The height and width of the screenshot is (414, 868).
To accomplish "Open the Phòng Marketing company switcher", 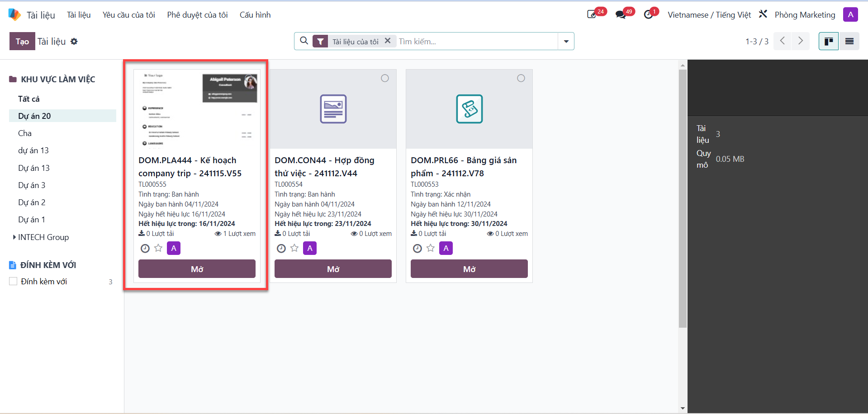I will tap(805, 14).
